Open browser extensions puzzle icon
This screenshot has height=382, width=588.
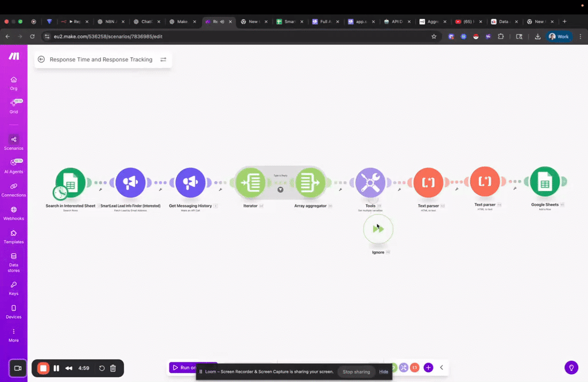[x=501, y=36]
